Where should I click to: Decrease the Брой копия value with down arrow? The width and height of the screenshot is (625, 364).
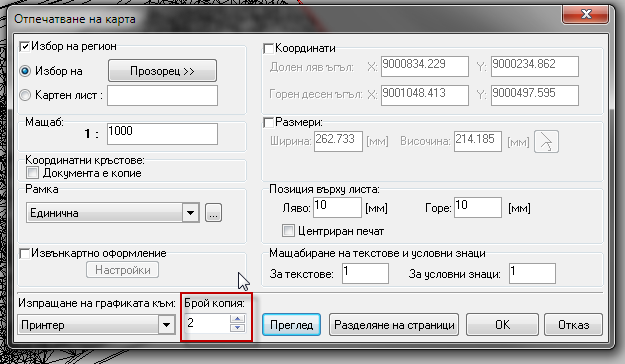coord(238,327)
